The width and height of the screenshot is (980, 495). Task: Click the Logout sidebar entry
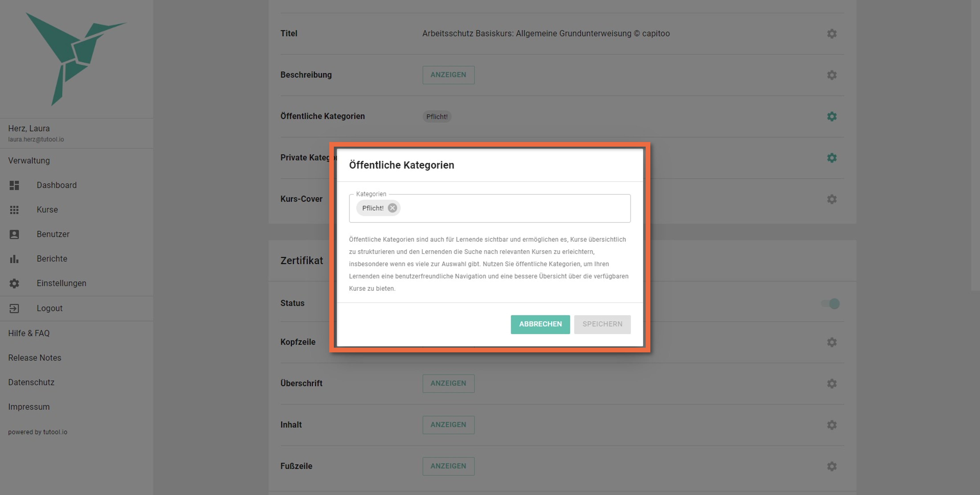pyautogui.click(x=49, y=308)
